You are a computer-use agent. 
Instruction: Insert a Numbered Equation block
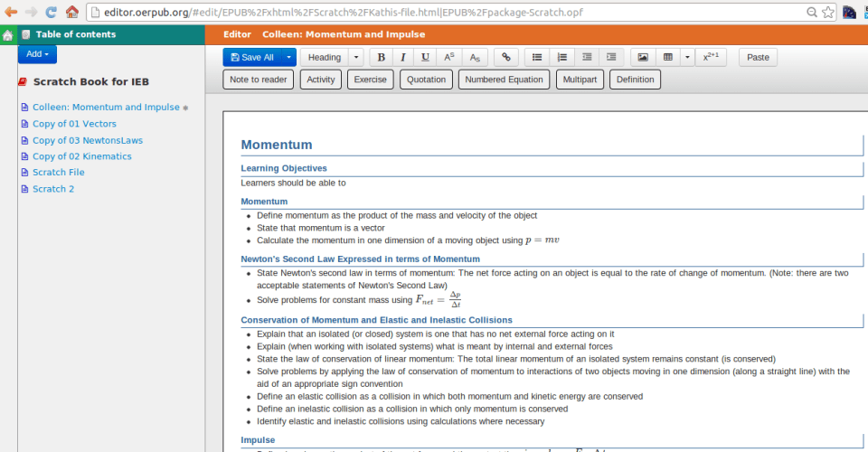pos(505,80)
